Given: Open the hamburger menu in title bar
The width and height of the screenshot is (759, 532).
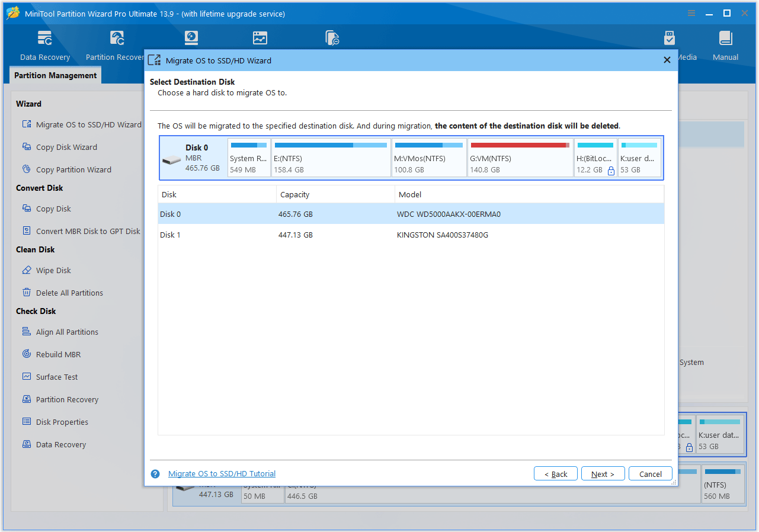Looking at the screenshot, I should pyautogui.click(x=691, y=13).
